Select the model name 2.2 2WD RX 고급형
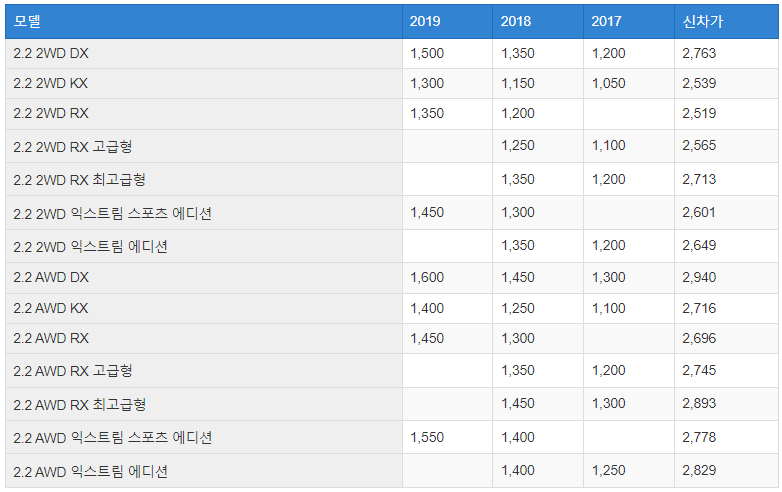Viewport: 782px width, 492px height. click(72, 147)
